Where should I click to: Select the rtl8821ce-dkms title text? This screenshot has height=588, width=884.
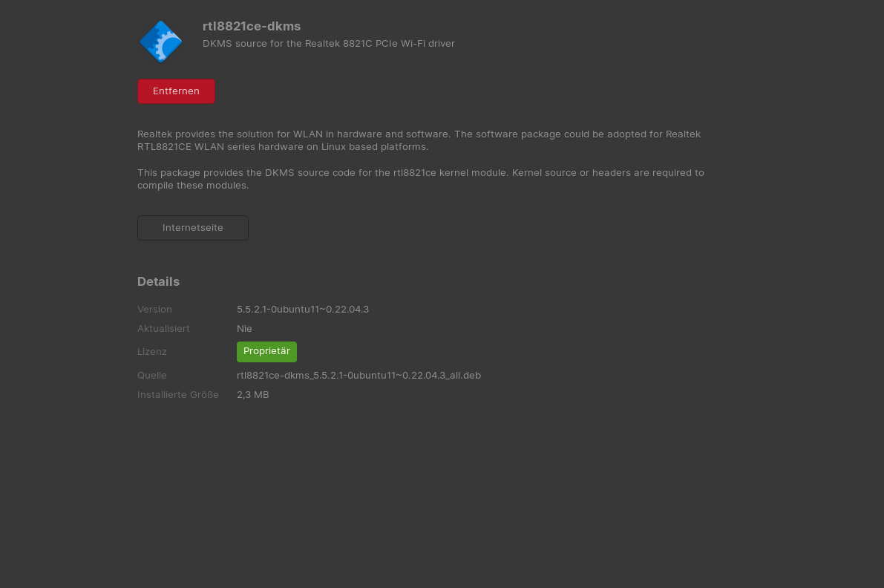(x=252, y=27)
